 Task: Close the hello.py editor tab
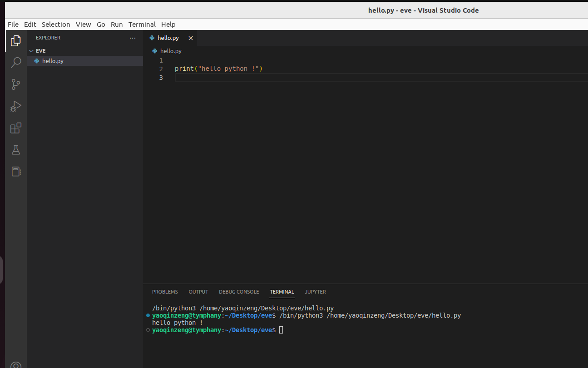pos(191,38)
